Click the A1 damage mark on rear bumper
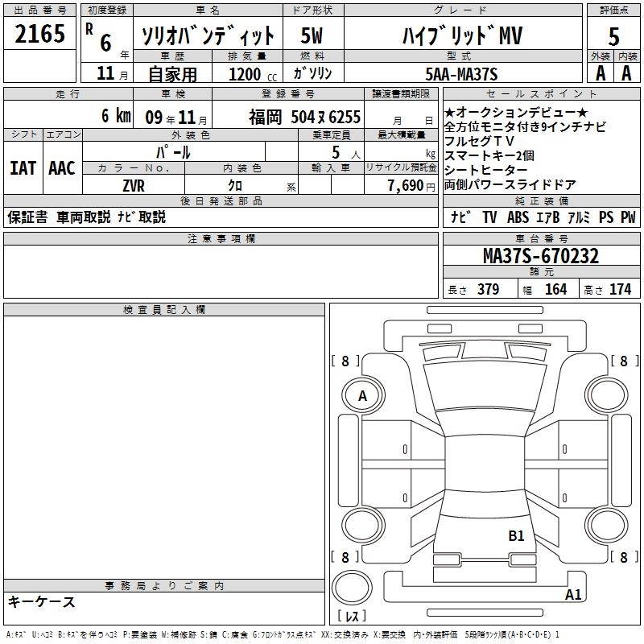This screenshot has height=644, width=644. (573, 595)
